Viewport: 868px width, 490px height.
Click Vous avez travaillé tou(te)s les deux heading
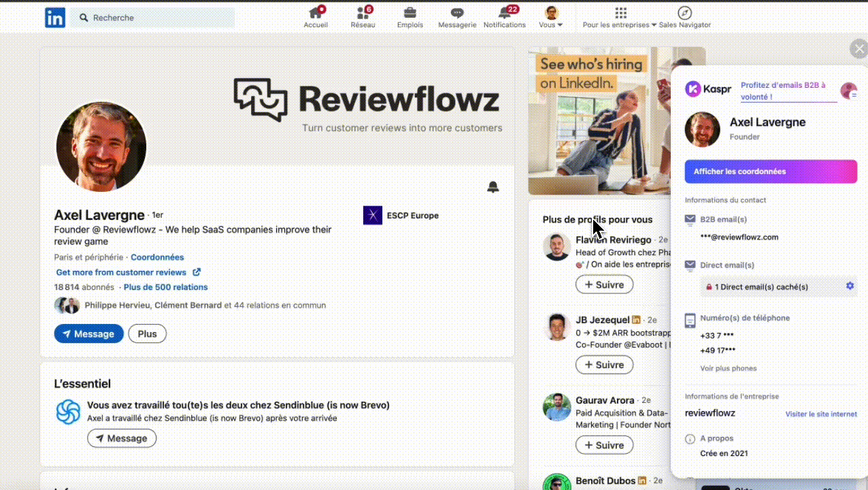click(238, 405)
